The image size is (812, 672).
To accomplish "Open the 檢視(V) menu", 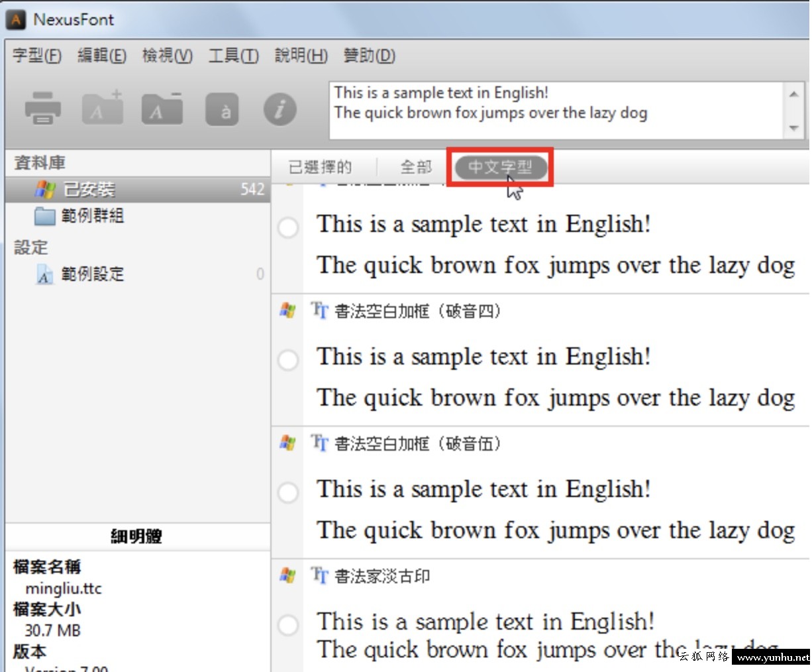I will [x=168, y=56].
